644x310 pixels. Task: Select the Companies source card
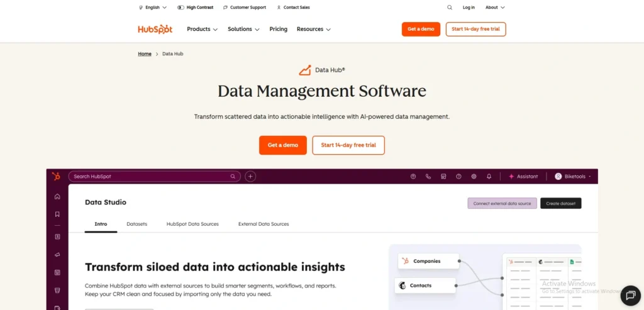pos(428,261)
